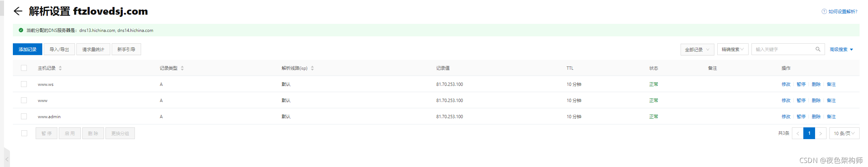Expand 高级搜索 options
The width and height of the screenshot is (868, 167).
pyautogui.click(x=841, y=50)
